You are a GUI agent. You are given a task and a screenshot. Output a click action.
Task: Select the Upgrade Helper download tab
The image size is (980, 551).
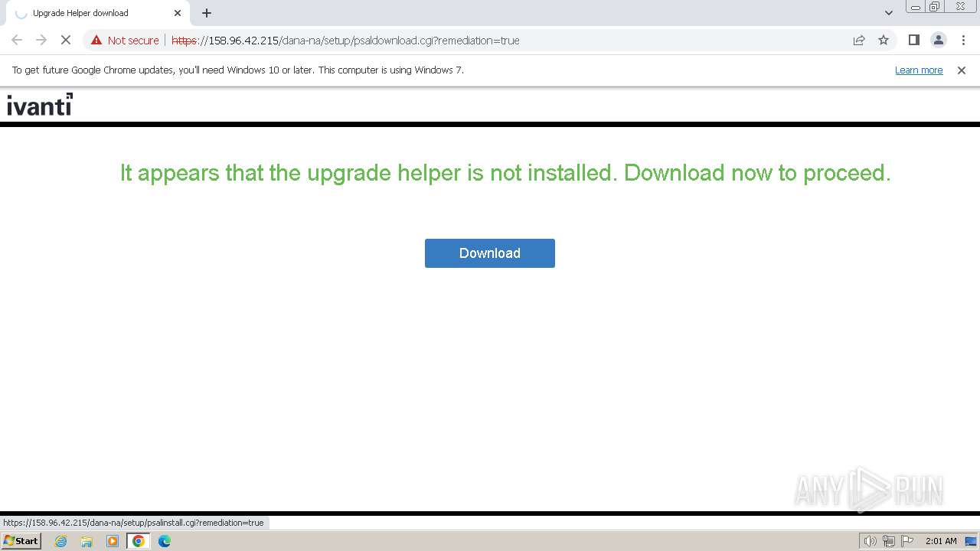pos(98,13)
